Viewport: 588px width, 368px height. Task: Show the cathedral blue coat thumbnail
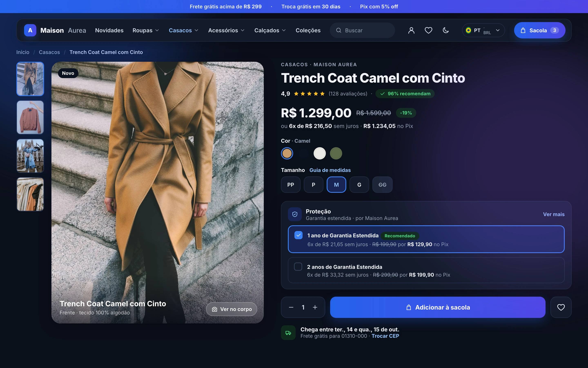pos(30,156)
